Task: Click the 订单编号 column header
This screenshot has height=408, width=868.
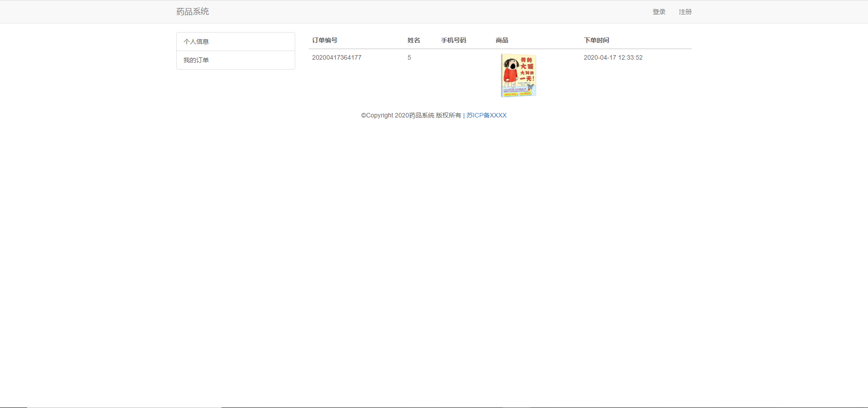Action: tap(324, 40)
